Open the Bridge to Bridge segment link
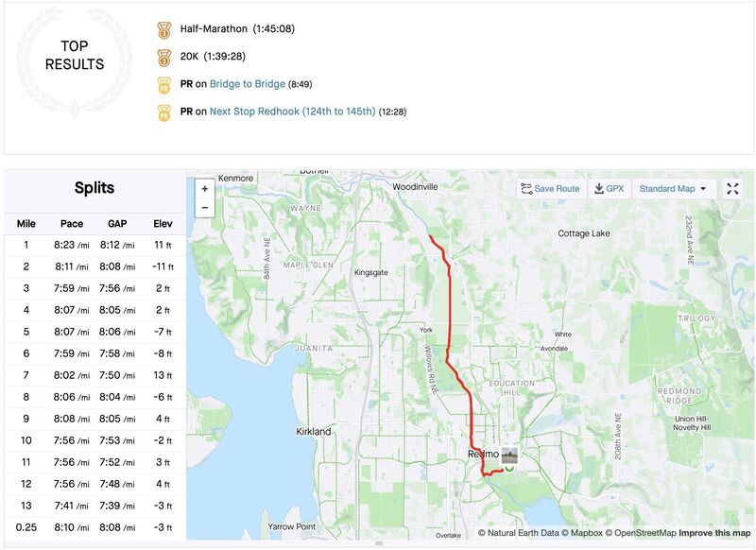The image size is (756, 550). point(247,84)
